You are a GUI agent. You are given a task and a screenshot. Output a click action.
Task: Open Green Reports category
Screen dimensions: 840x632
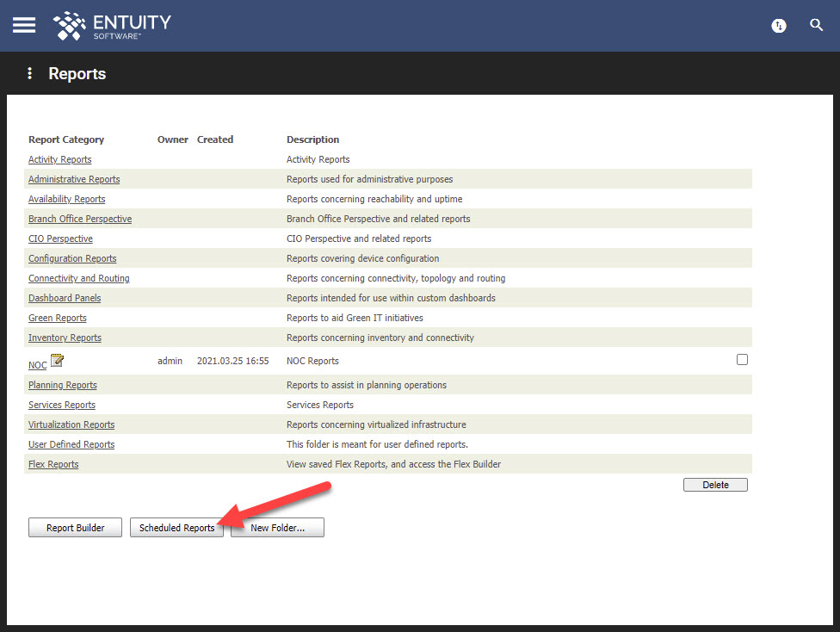coord(58,318)
